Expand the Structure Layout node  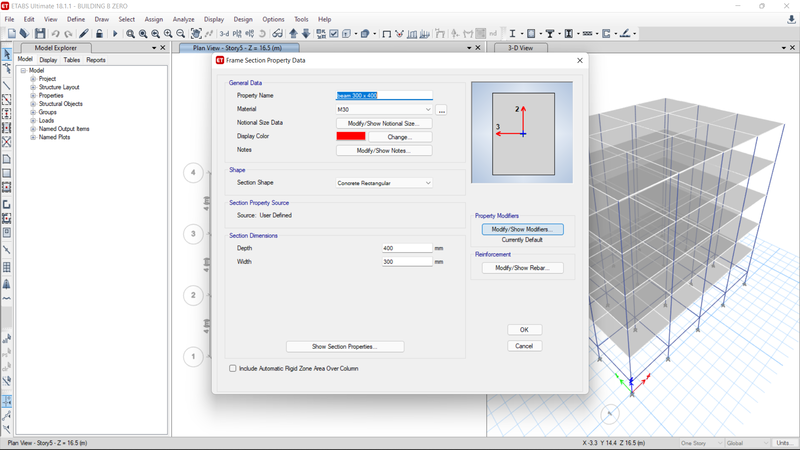coord(33,87)
